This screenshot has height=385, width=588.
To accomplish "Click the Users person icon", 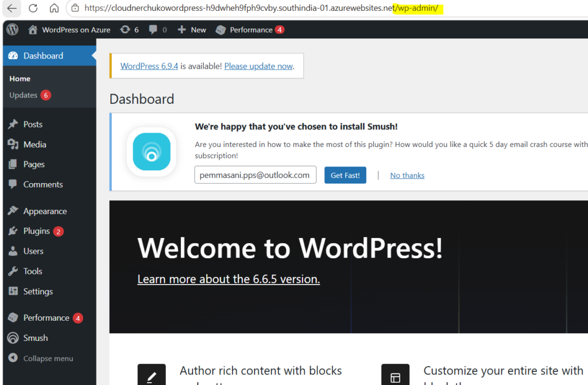I will [x=13, y=251].
